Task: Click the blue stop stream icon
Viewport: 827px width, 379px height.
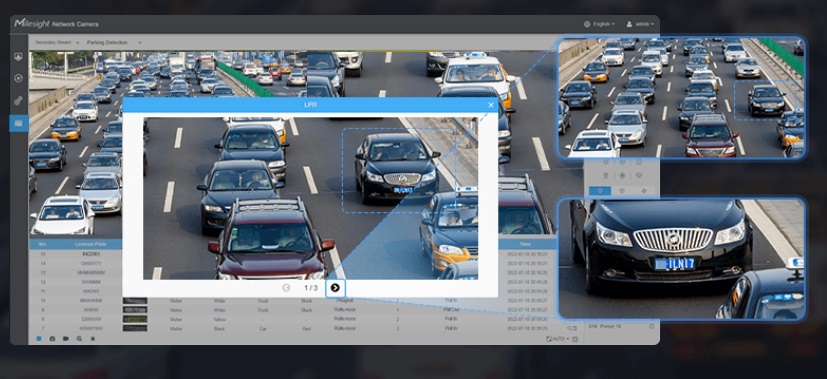Action: point(39,338)
